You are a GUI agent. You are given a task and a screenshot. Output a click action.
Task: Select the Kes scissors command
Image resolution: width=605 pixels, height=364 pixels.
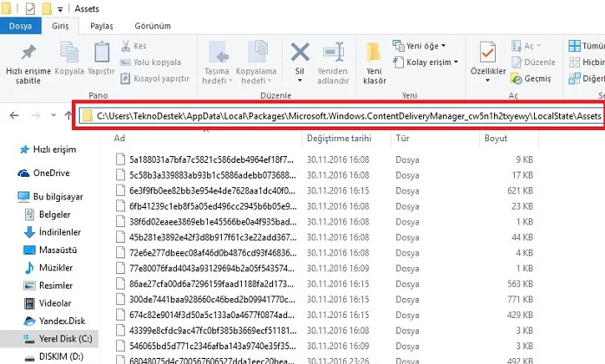pyautogui.click(x=133, y=46)
